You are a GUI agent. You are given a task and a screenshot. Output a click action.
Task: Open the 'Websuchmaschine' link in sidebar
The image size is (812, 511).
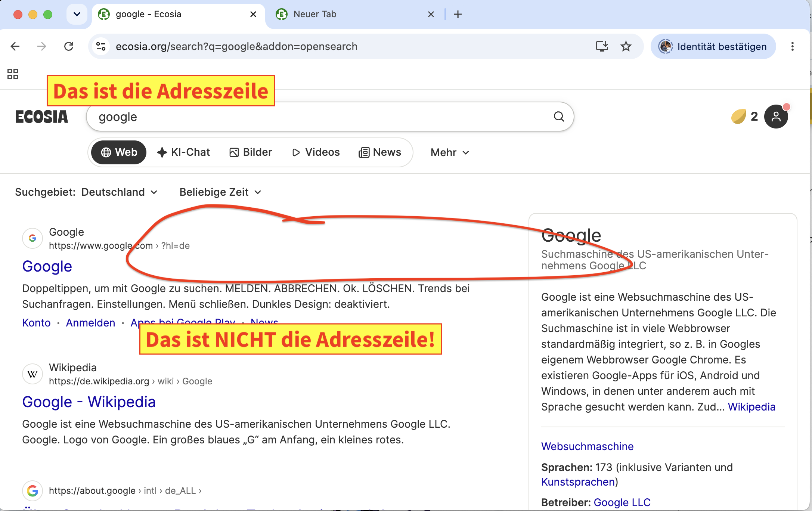(587, 446)
